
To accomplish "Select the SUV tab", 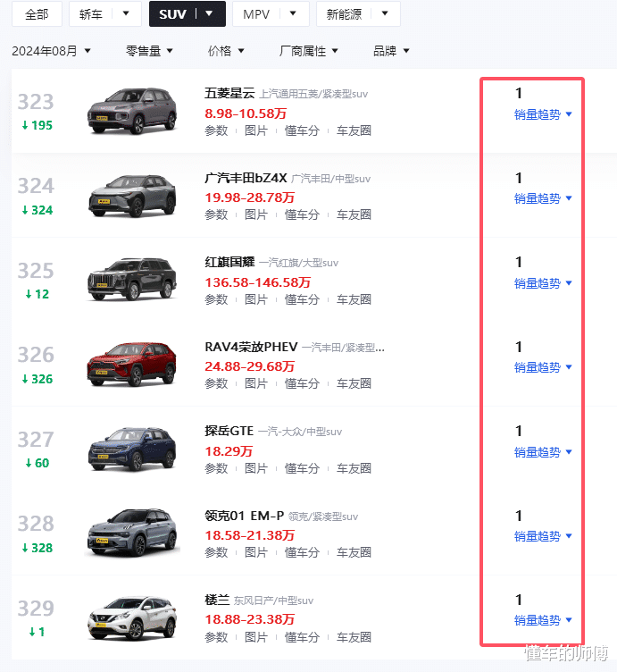I will 172,14.
